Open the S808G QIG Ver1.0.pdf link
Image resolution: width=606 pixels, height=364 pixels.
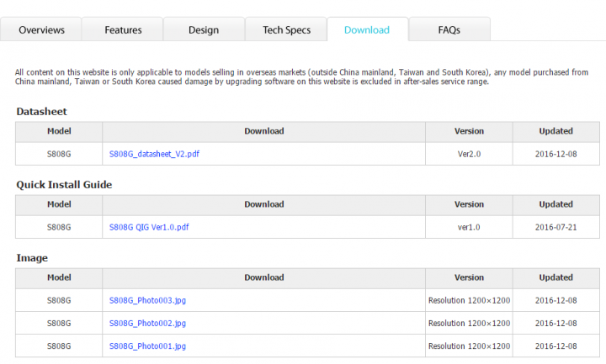149,227
